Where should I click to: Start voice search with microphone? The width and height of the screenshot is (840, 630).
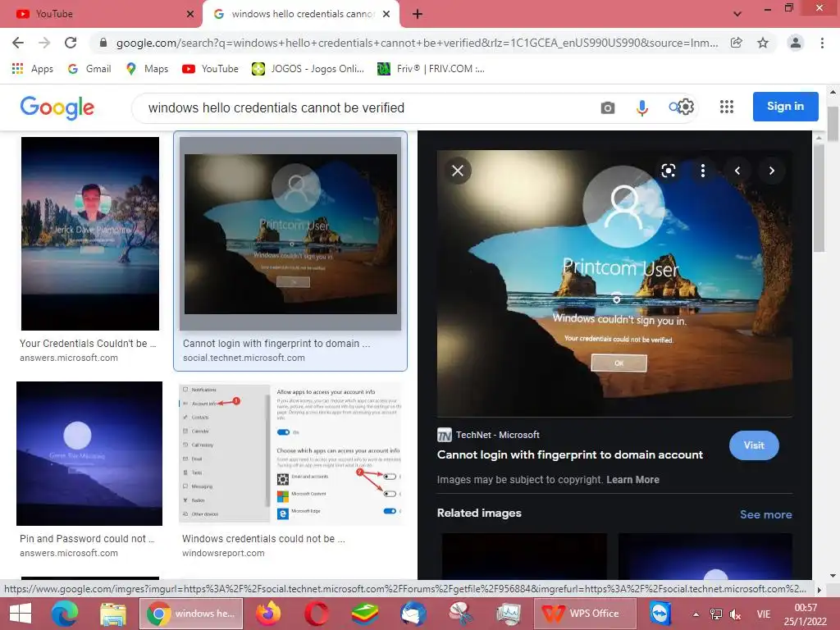pos(641,107)
